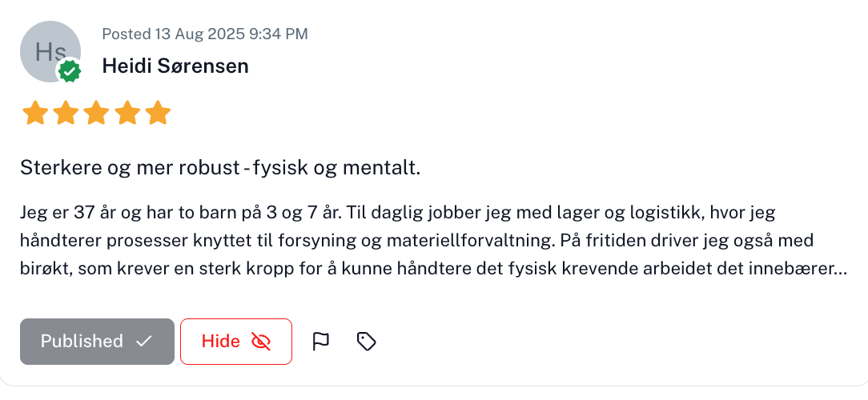Select the fourth rating star

pyautogui.click(x=127, y=114)
